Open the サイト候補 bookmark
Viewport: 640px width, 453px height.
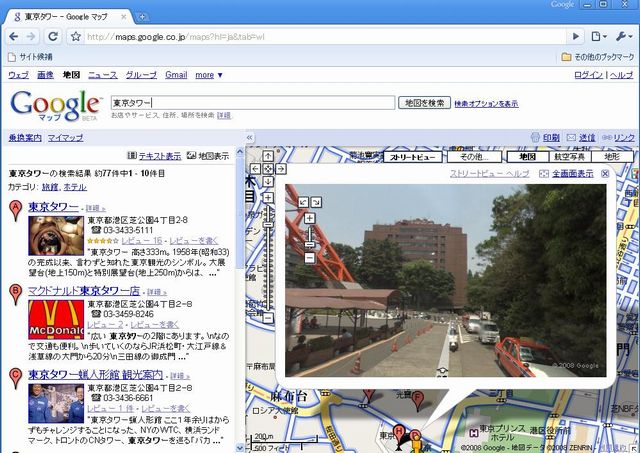coord(31,57)
